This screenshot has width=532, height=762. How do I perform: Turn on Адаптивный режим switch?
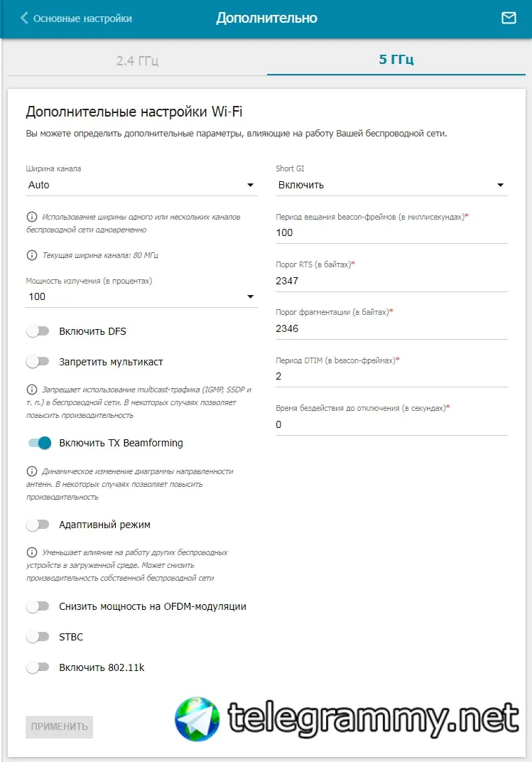38,525
